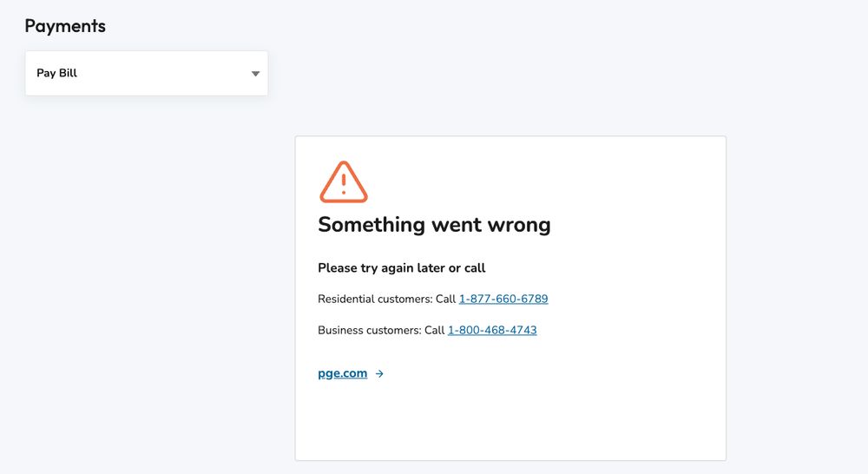Click the caret arrow on the Pay Bill selector

tap(255, 74)
